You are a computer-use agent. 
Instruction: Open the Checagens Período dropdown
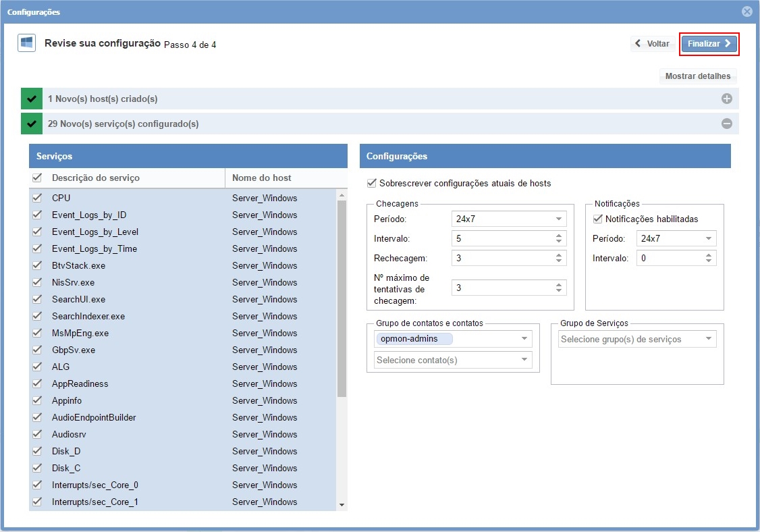[x=509, y=219]
